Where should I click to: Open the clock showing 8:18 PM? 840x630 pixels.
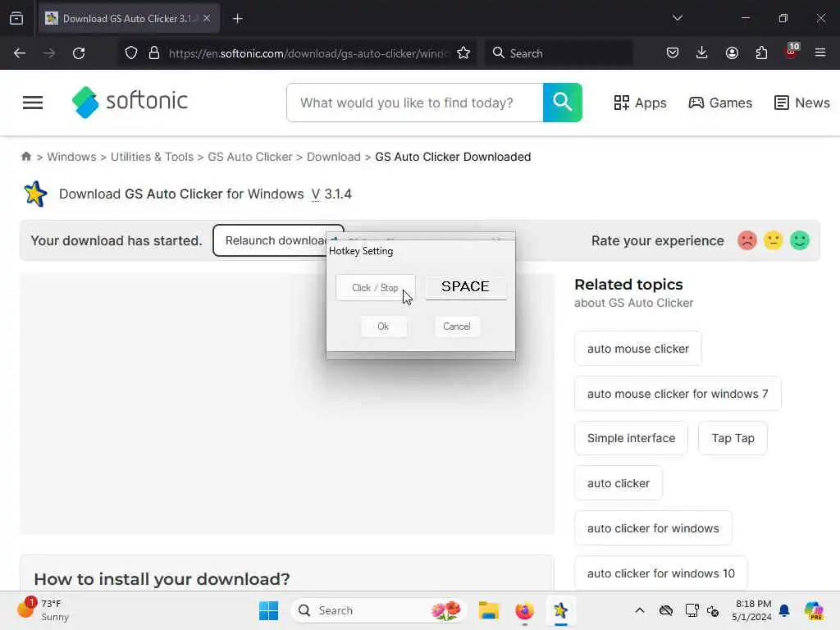click(x=752, y=610)
